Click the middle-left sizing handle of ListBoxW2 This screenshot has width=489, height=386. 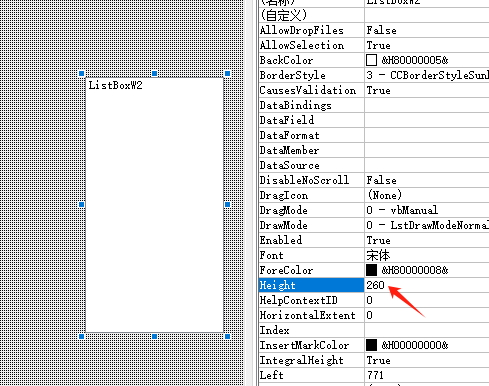click(81, 204)
